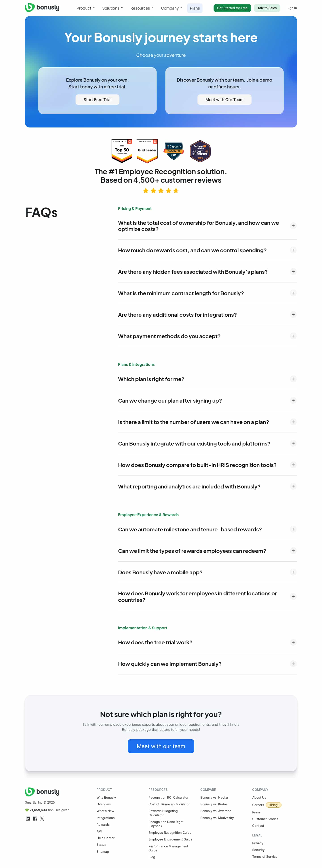The width and height of the screenshot is (322, 868).
Task: Open the X (Twitter) icon in footer
Action: (42, 819)
